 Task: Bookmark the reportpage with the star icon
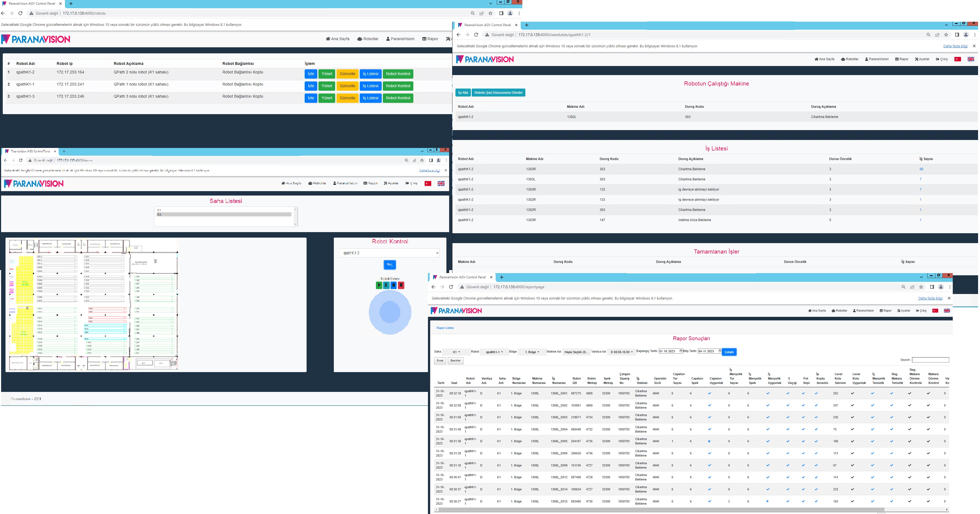pos(921,287)
